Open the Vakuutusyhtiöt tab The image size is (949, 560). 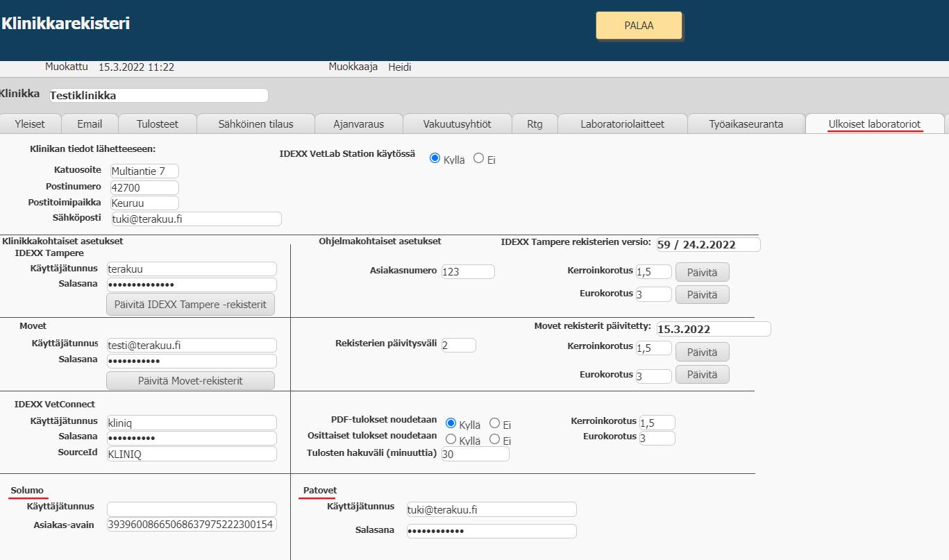point(457,124)
